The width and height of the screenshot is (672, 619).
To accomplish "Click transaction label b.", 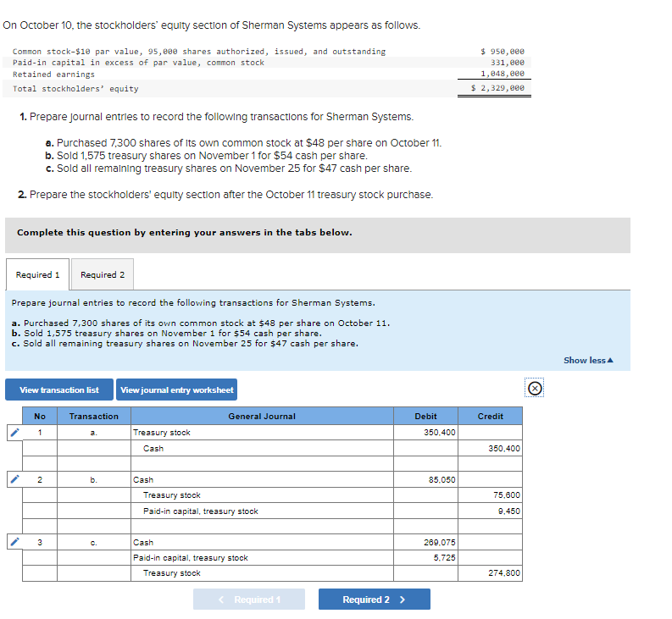I will point(94,480).
